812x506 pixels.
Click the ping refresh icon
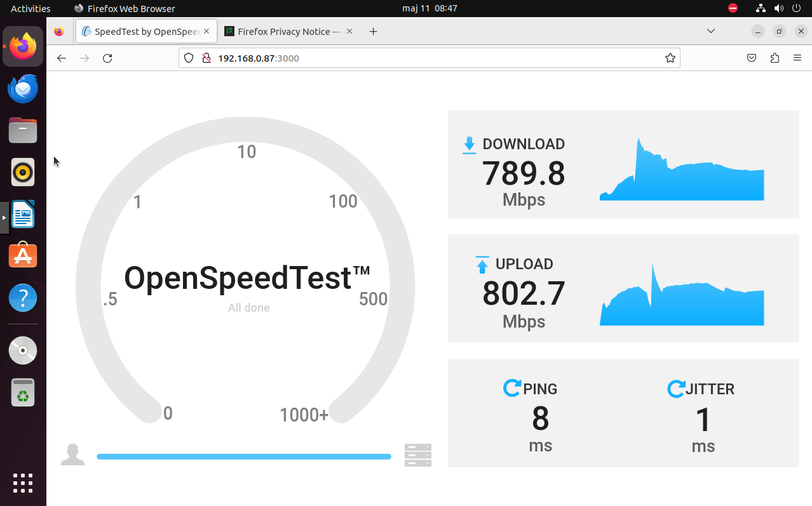[x=512, y=388]
